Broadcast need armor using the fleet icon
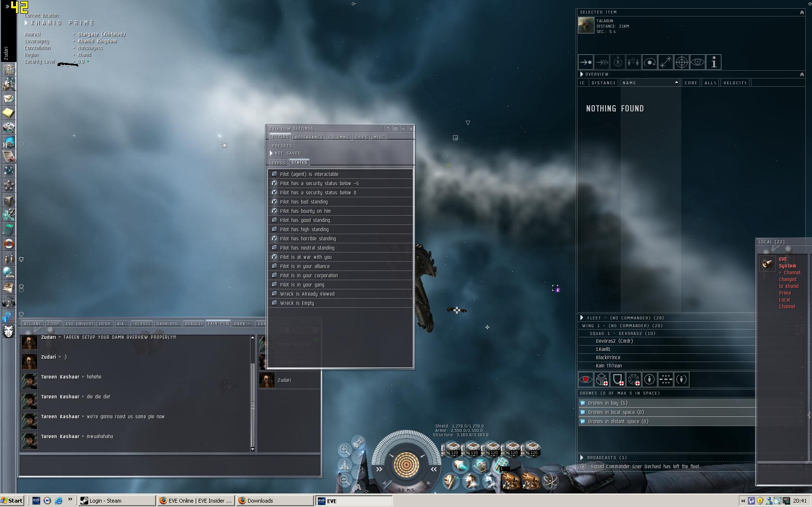The height and width of the screenshot is (507, 812). (x=602, y=380)
